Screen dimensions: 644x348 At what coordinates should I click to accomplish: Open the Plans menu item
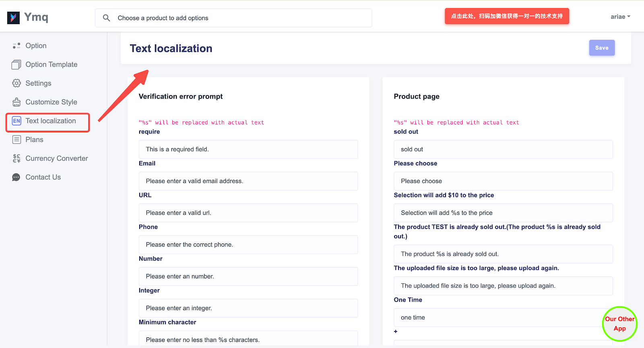(34, 140)
